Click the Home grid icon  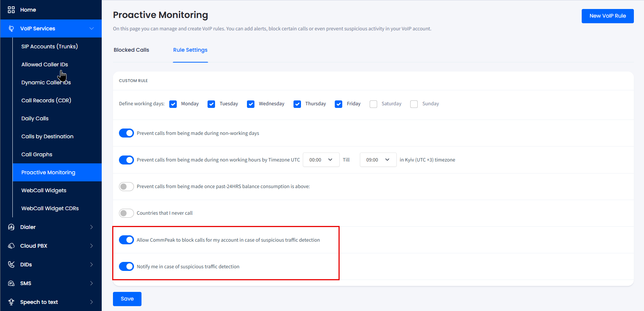pyautogui.click(x=11, y=10)
